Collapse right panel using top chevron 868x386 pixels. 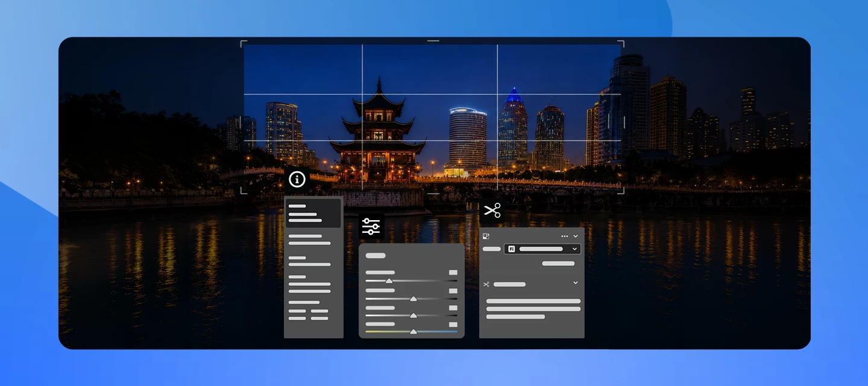[x=575, y=236]
